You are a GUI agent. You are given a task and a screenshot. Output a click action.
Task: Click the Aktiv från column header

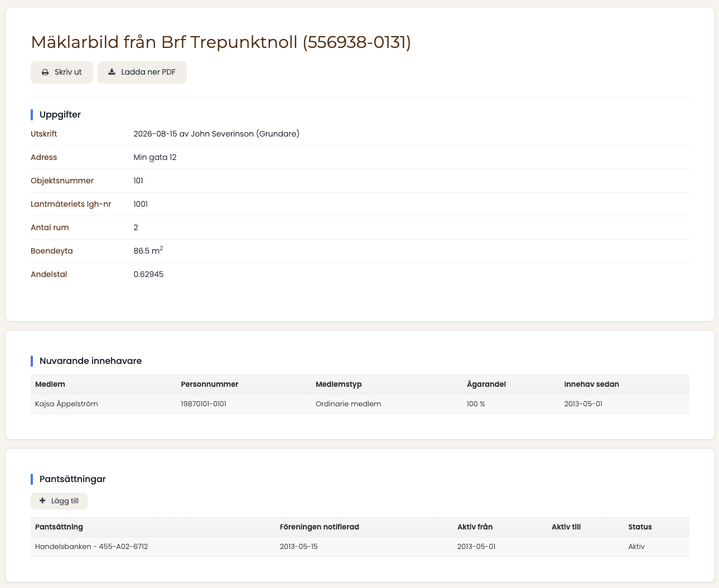click(475, 527)
